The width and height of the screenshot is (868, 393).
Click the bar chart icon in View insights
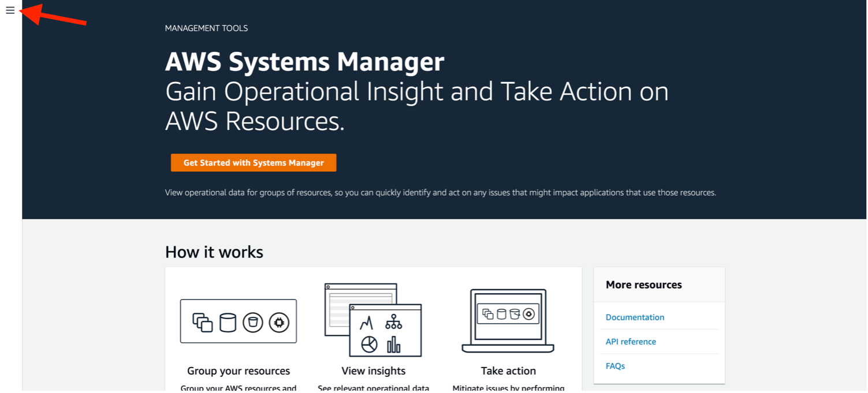coord(394,345)
